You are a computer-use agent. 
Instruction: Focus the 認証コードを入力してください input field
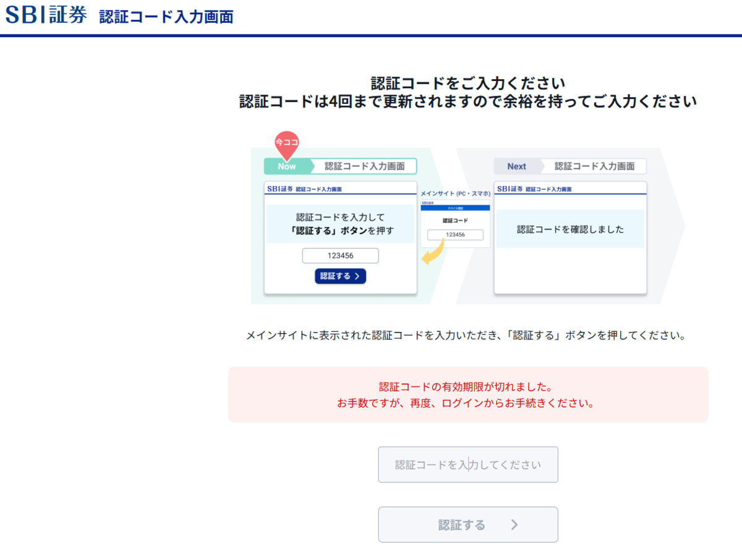[x=468, y=465]
